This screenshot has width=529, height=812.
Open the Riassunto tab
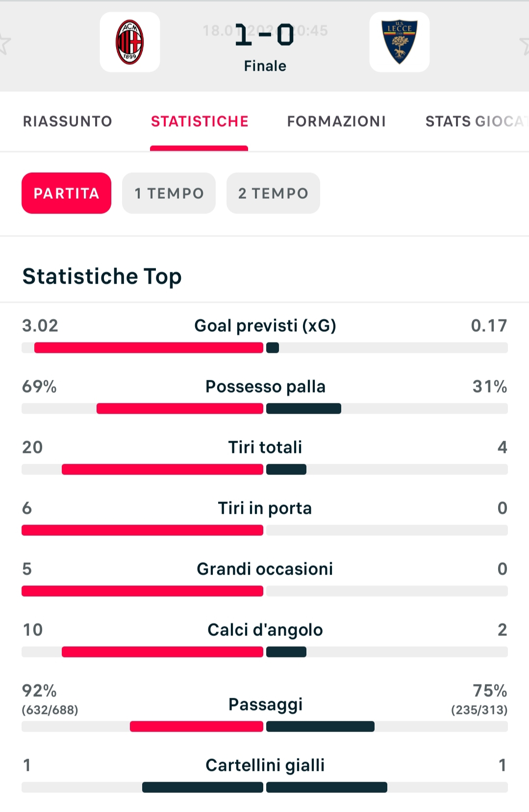tap(68, 121)
